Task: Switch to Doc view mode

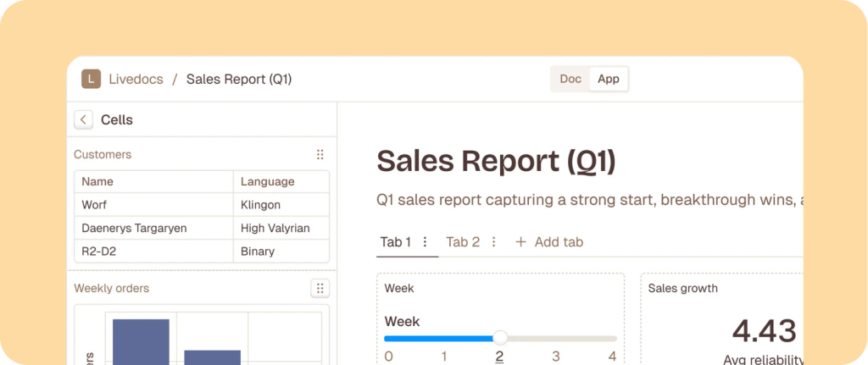Action: click(x=570, y=79)
